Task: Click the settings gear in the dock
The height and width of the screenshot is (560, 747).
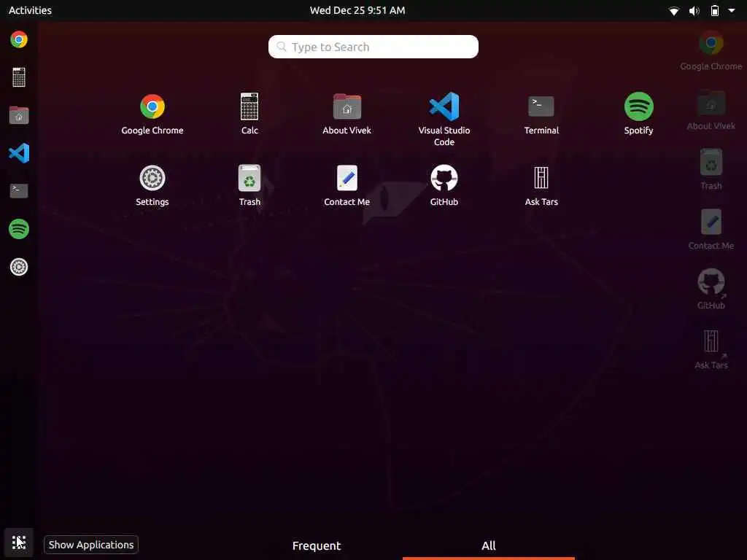Action: pos(19,267)
